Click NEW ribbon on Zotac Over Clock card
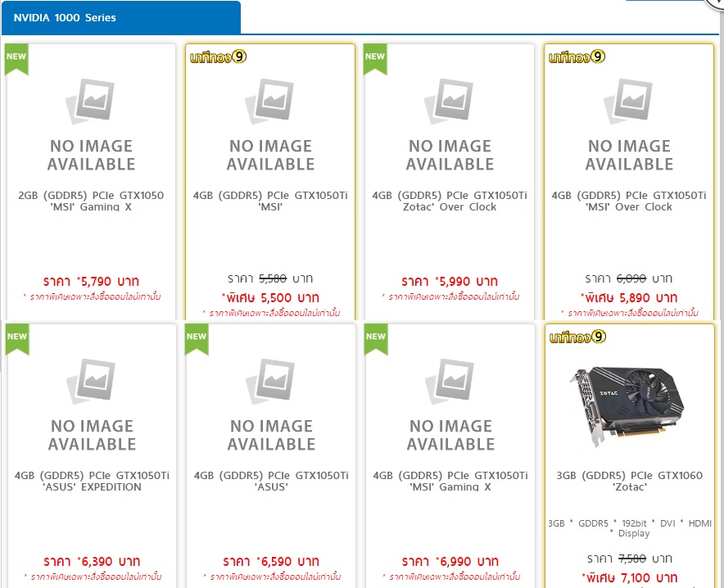Screen dimensions: 724x588 click(x=375, y=59)
